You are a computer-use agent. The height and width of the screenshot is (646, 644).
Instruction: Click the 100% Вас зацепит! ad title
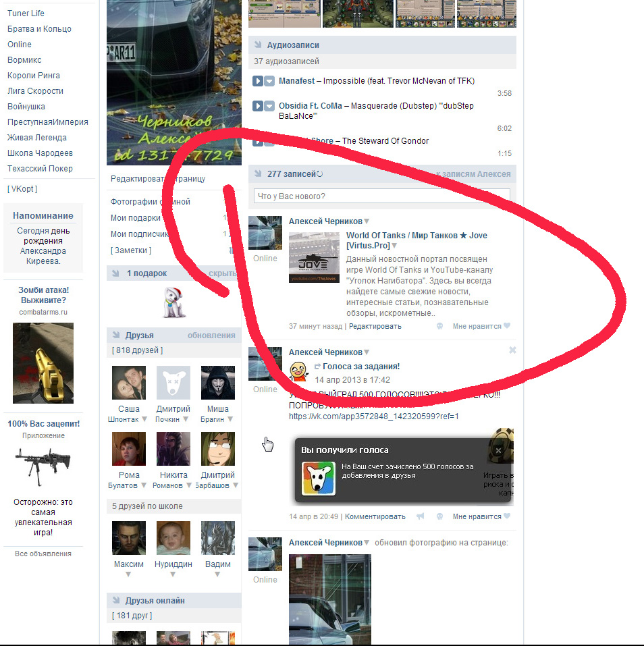[x=43, y=423]
